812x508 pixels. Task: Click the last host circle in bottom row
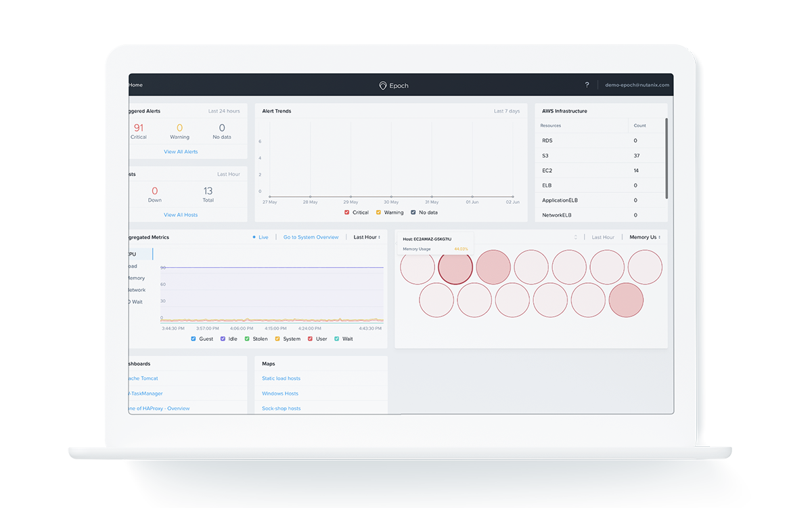click(x=626, y=300)
